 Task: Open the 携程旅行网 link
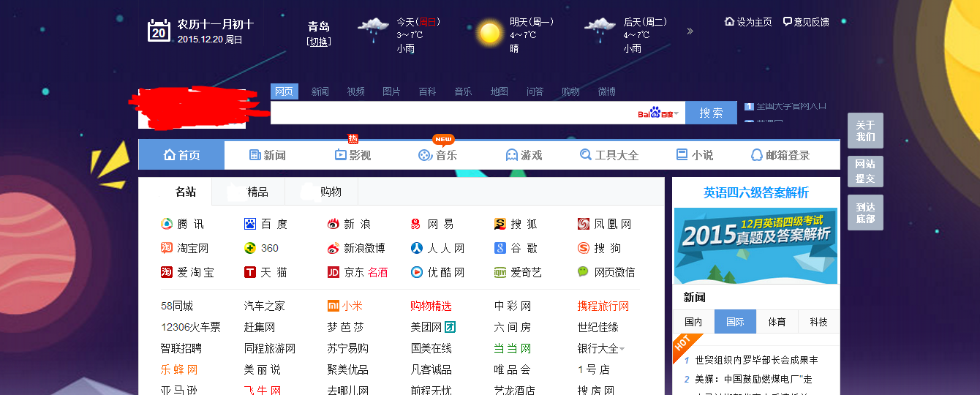[x=603, y=306]
